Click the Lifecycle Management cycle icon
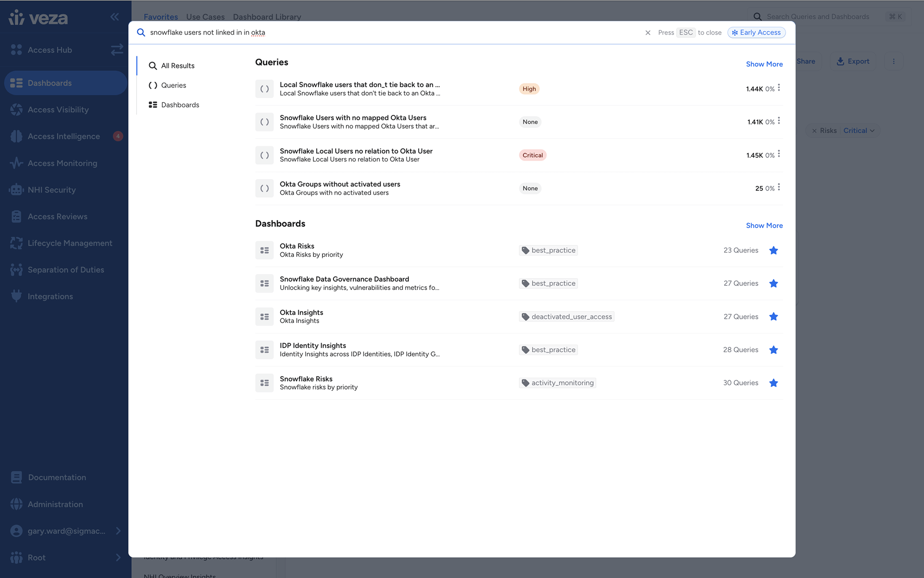 tap(16, 243)
